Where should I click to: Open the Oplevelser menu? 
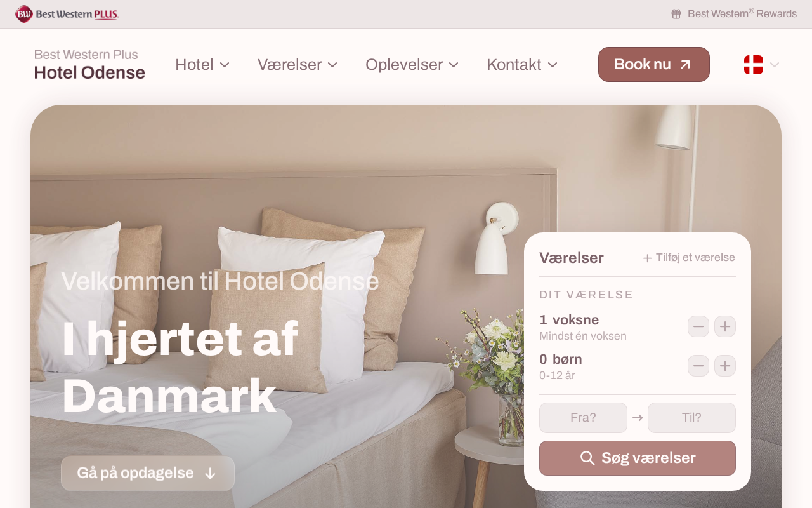[x=412, y=65]
